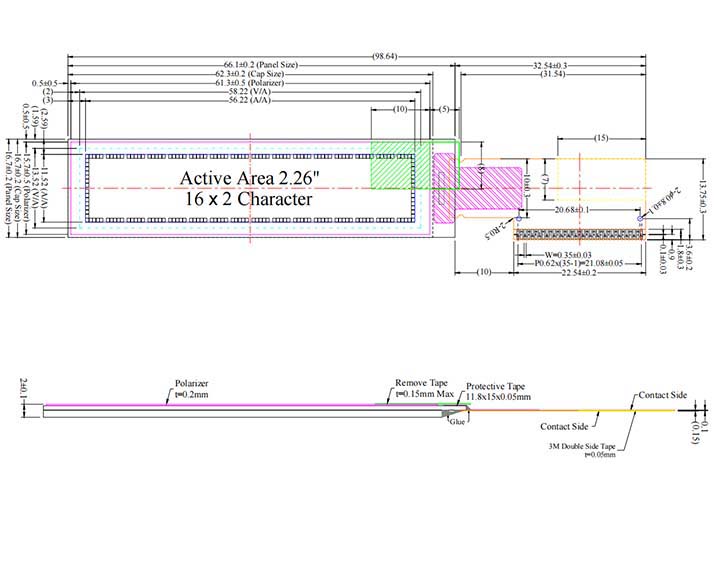
Task: Select the "11.8x15x0.05mm" tape size note
Action: click(498, 397)
